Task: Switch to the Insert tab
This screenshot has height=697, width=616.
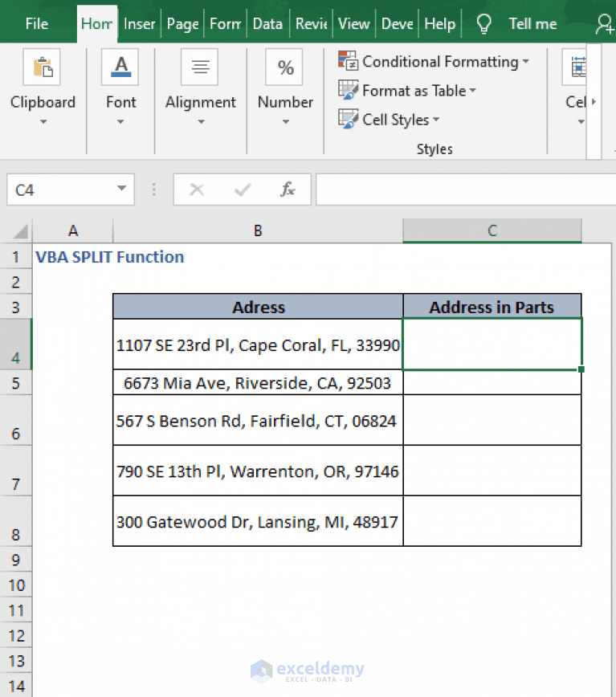Action: pos(139,23)
